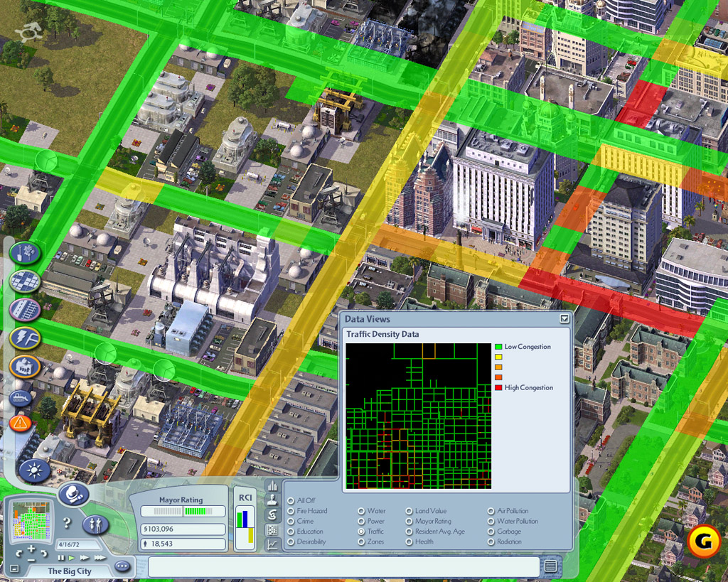
Task: Open the advisors panel bust icon
Action: pos(272,500)
